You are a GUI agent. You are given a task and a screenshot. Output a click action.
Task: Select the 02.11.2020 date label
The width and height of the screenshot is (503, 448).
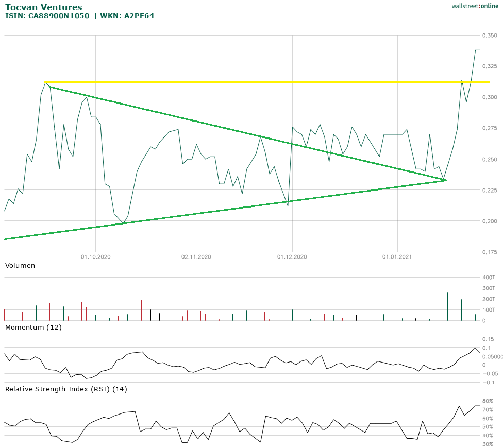tap(196, 256)
